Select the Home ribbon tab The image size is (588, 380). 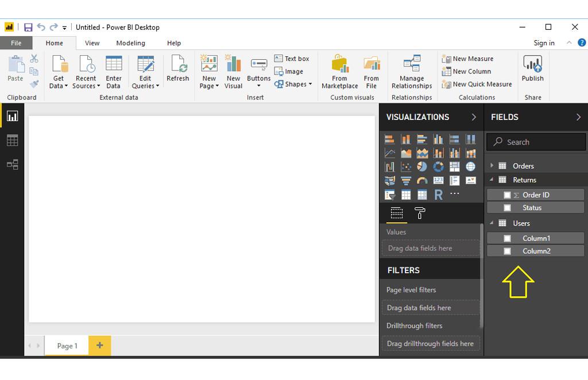(55, 43)
